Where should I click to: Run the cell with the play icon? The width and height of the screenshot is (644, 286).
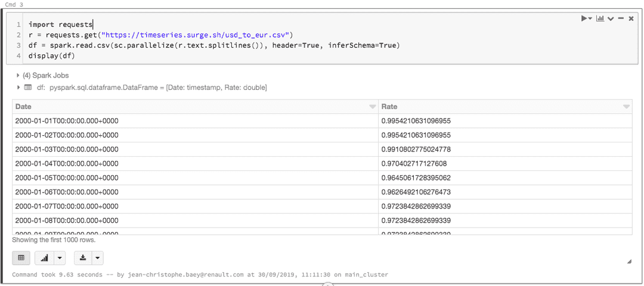(x=585, y=19)
